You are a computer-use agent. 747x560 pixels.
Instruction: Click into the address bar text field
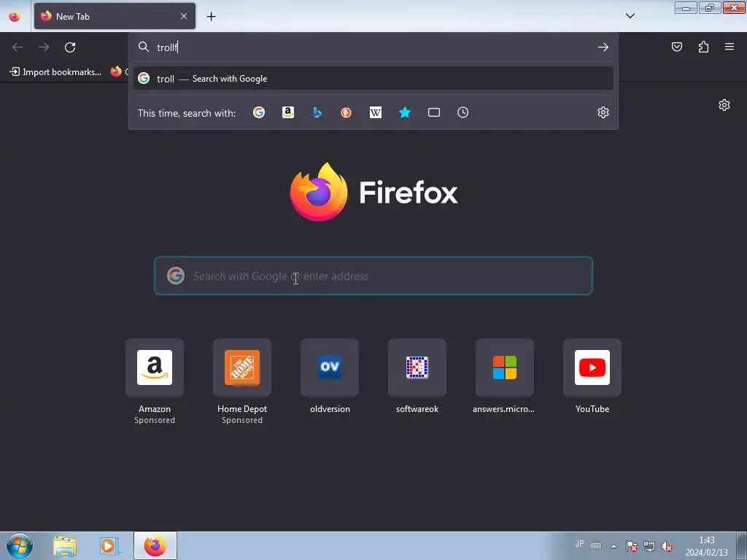pos(373,47)
